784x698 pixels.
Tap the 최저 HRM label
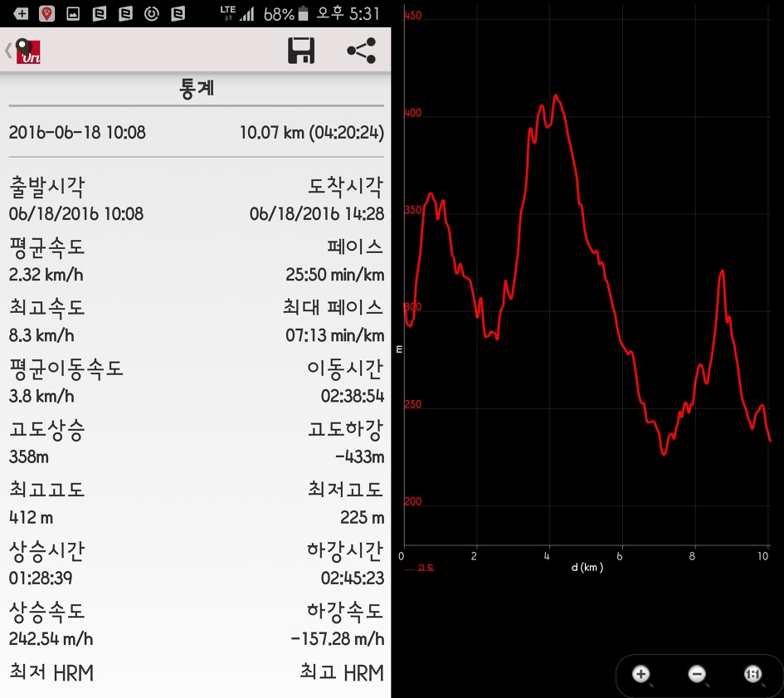click(51, 672)
